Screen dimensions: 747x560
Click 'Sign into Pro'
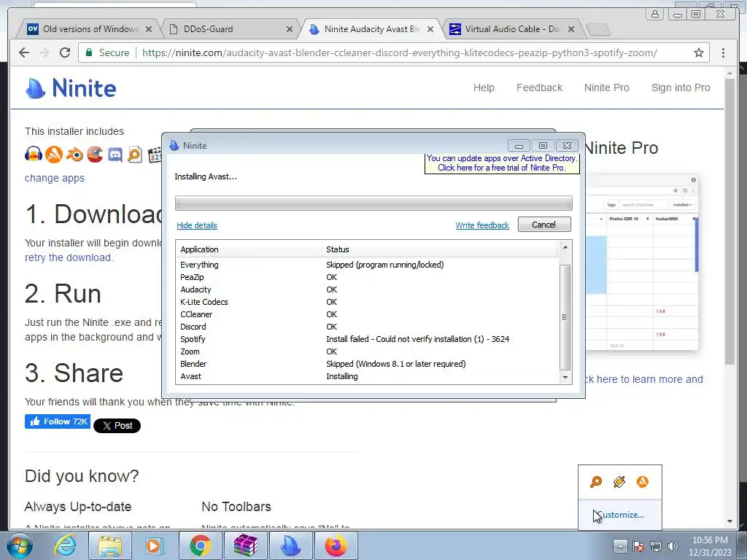681,87
